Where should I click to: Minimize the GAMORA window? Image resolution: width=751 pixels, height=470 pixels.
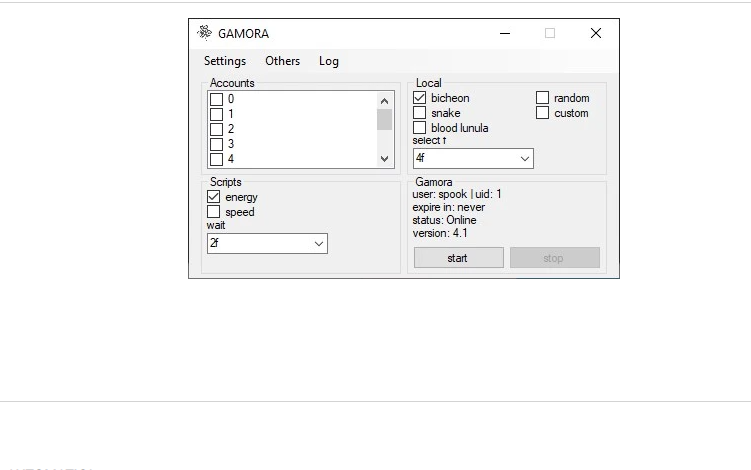point(505,33)
